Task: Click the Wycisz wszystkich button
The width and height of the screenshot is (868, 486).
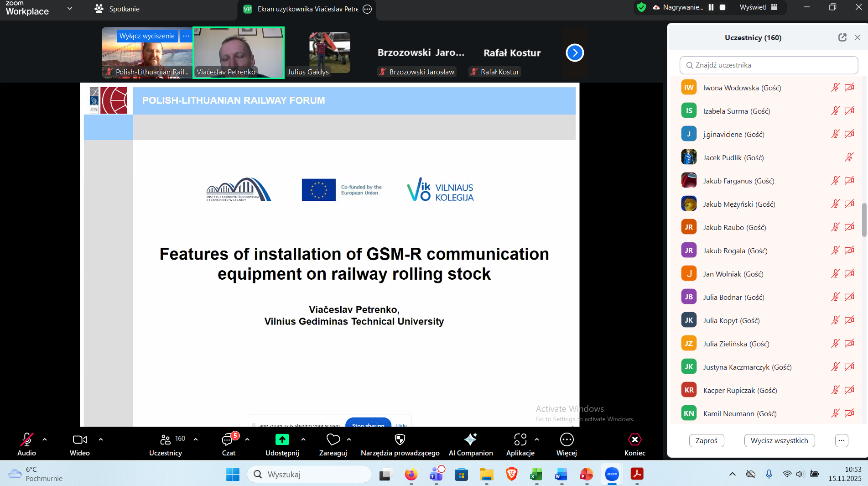Action: pos(779,440)
